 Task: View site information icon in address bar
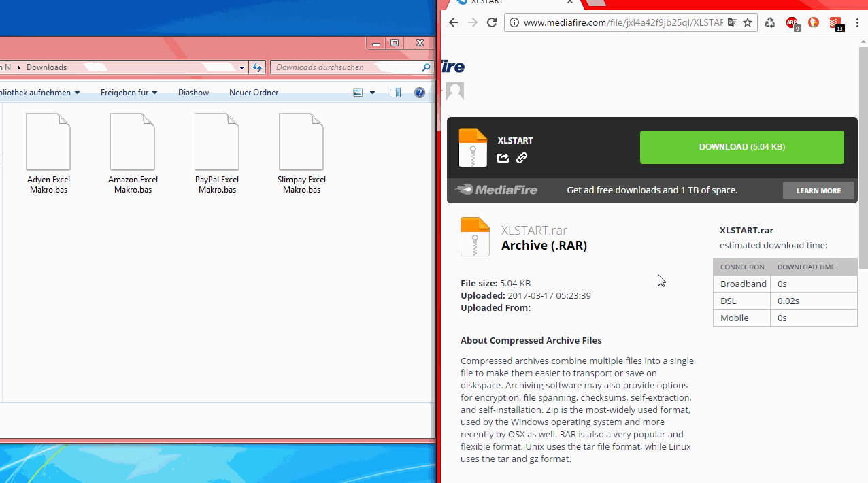514,22
